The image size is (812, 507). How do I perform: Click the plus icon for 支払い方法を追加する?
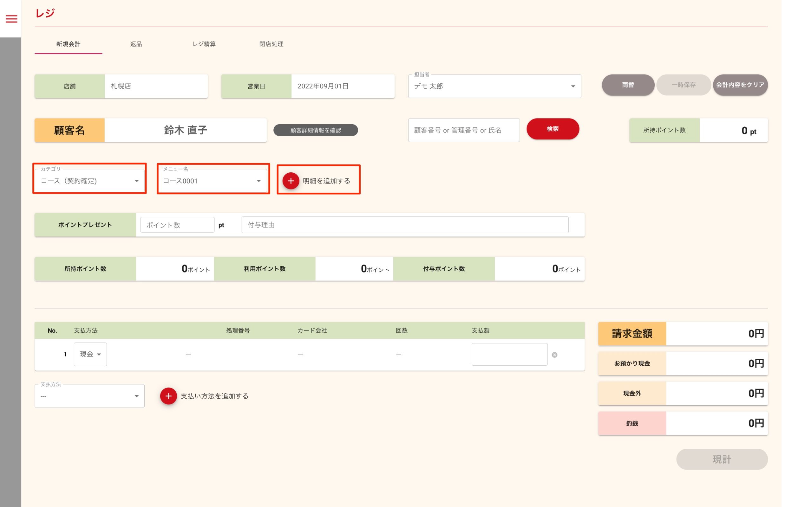[168, 396]
